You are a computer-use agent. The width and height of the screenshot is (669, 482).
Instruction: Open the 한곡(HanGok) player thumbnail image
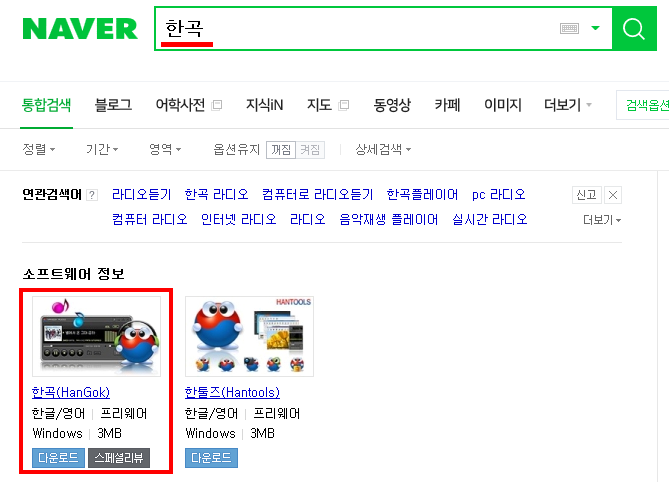pos(96,337)
